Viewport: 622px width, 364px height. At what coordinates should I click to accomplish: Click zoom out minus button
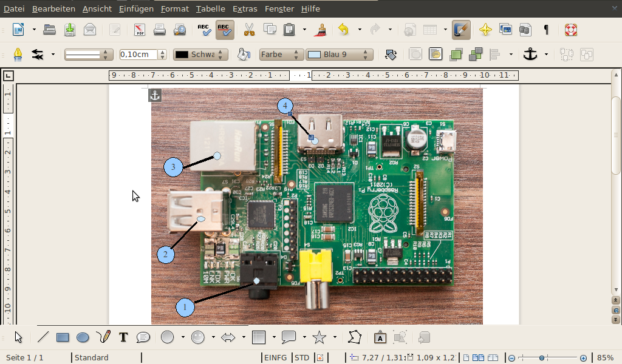(511, 358)
